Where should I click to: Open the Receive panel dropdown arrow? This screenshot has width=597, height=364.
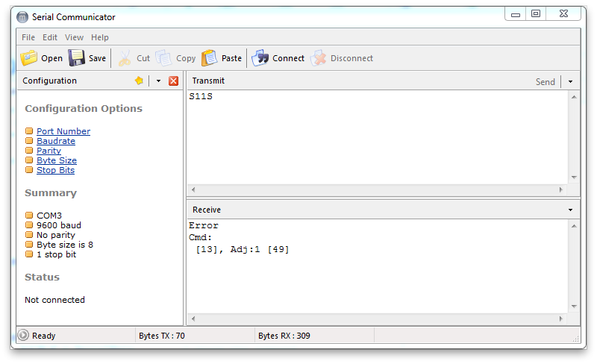(571, 210)
